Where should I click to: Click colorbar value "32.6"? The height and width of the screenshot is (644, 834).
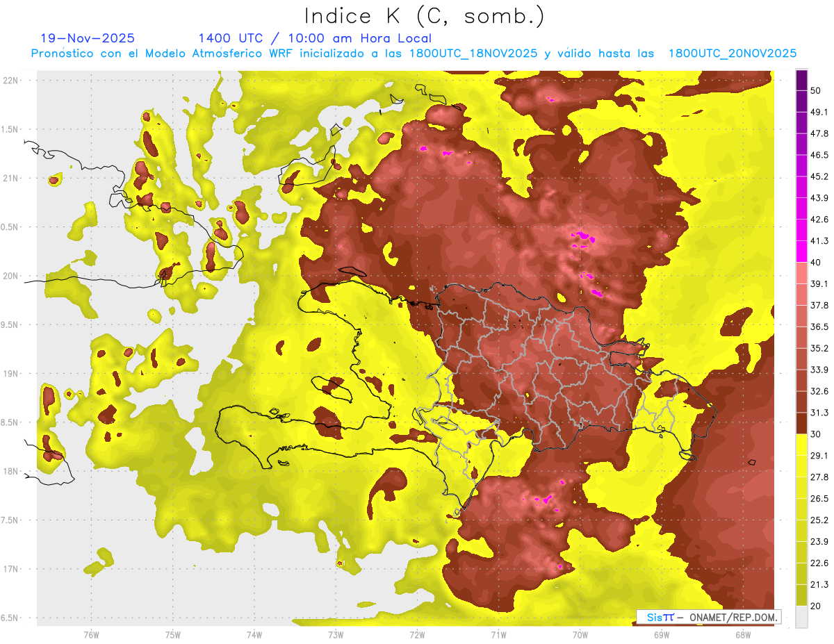point(819,391)
